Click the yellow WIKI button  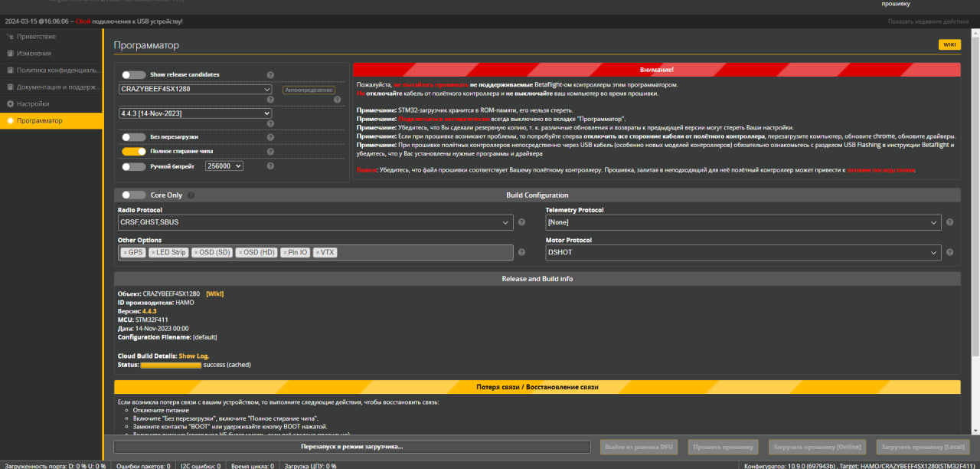(x=949, y=44)
